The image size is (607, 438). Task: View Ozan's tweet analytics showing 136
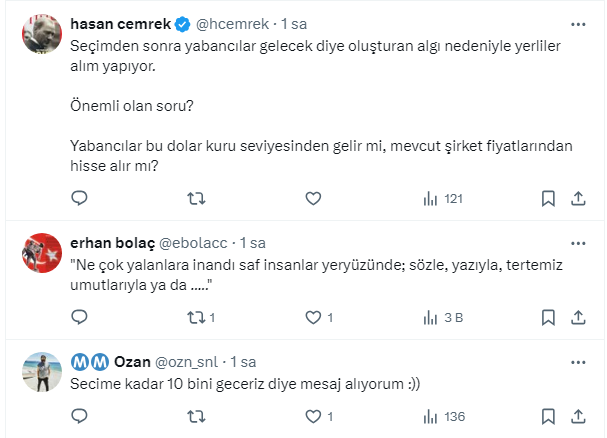[443, 416]
